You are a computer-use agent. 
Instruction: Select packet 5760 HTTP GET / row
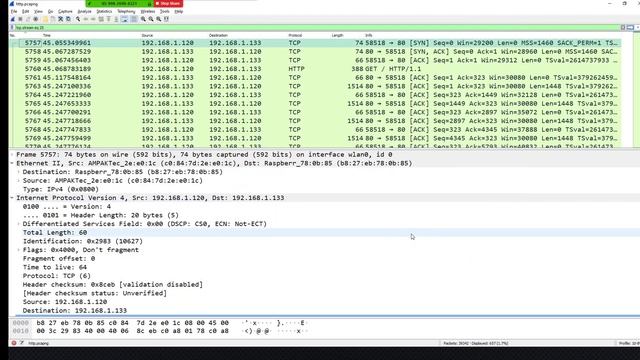pos(315,69)
